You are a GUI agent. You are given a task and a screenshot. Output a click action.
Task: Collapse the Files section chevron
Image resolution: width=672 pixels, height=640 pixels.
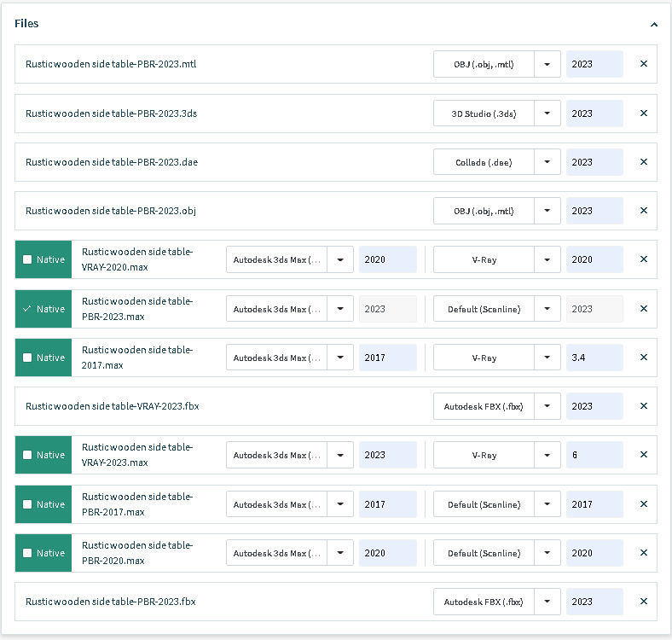[654, 25]
